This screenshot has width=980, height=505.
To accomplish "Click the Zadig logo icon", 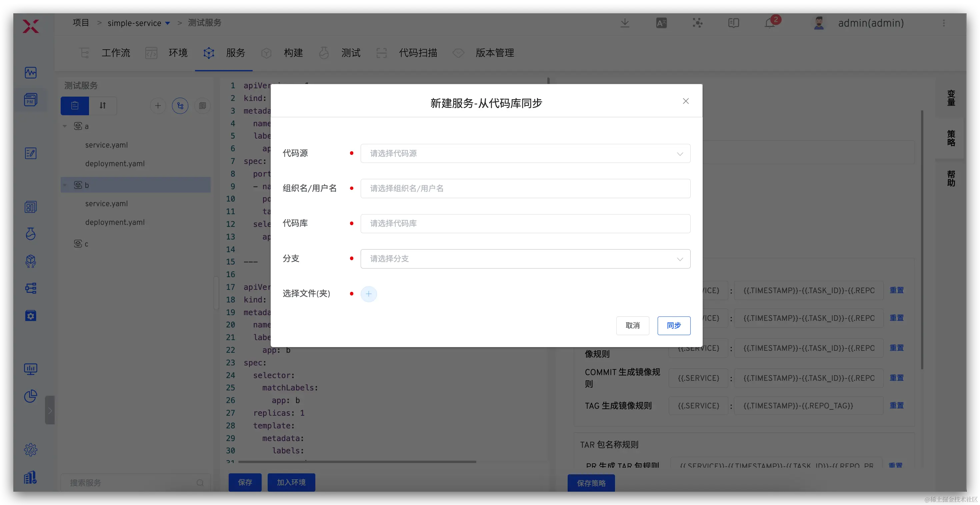I will [x=30, y=26].
